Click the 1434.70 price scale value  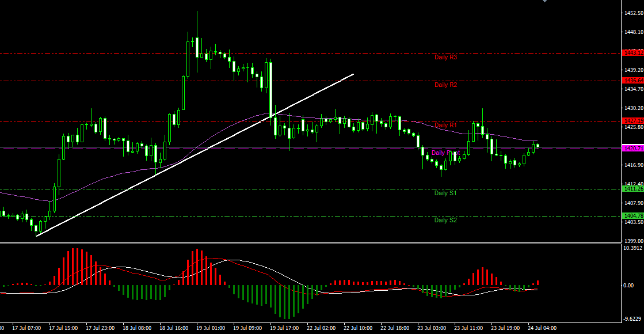click(634, 89)
